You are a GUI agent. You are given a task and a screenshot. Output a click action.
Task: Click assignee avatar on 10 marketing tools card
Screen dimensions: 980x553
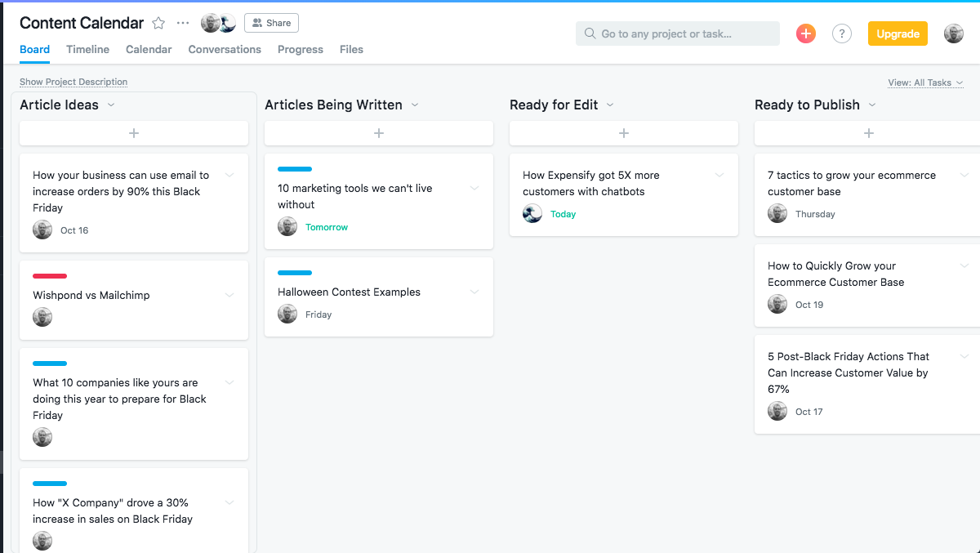point(287,227)
